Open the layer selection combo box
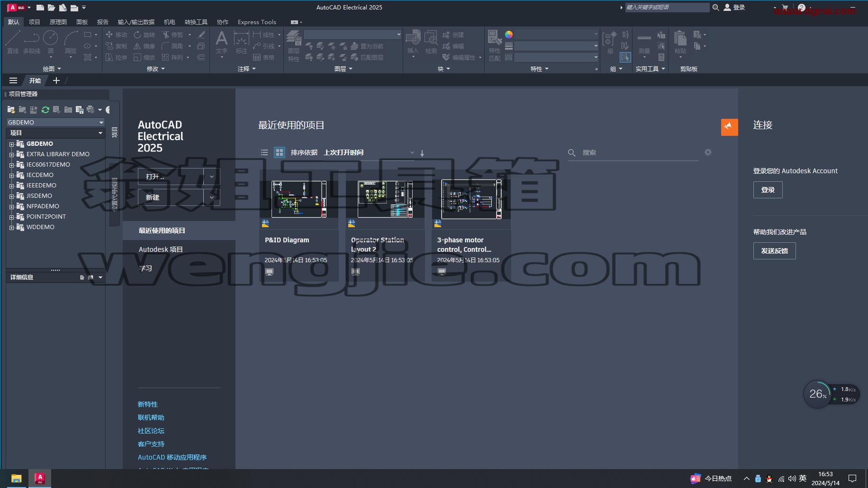The width and height of the screenshot is (868, 488). [353, 35]
